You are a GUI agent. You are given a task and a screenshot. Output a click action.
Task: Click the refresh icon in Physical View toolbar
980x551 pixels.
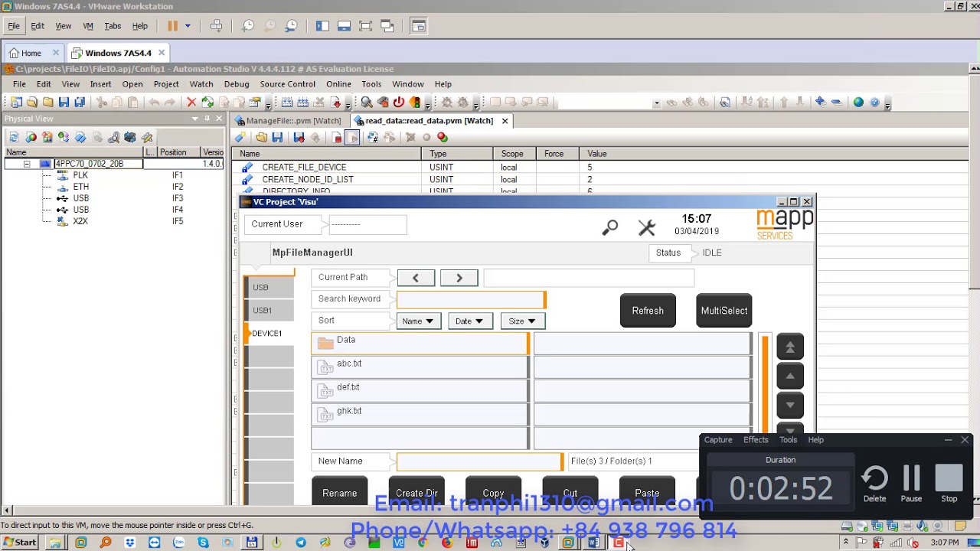[14, 137]
